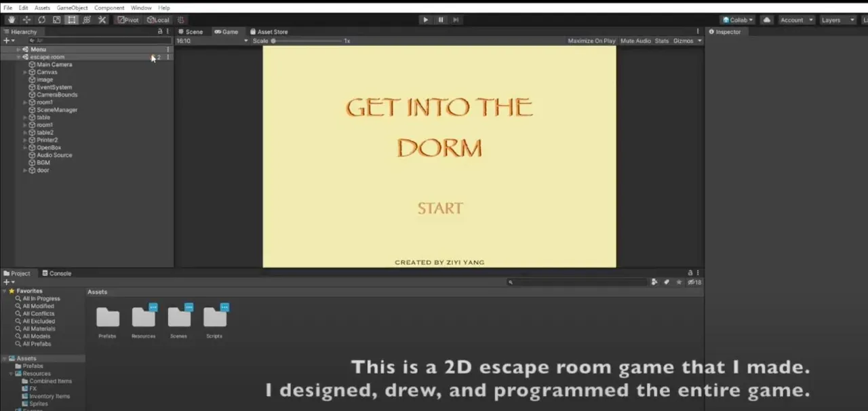This screenshot has height=411, width=868.
Task: Click the search by label icon in Project
Action: pyautogui.click(x=667, y=282)
